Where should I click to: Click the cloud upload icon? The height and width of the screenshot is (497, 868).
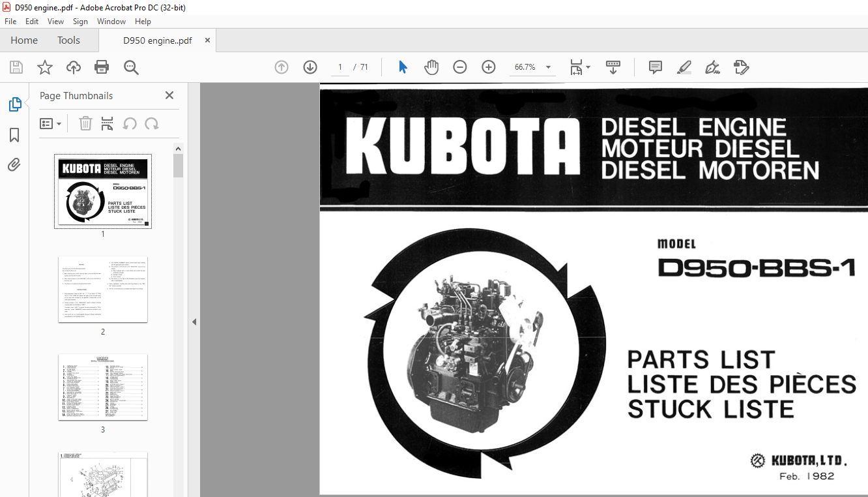coord(74,67)
